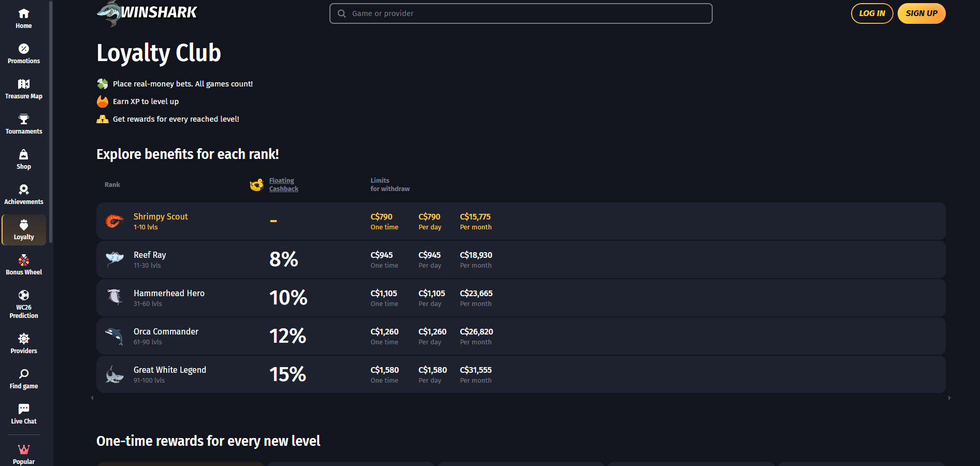980x466 pixels.
Task: Click the Hammerhead Hero shark icon
Action: (115, 297)
